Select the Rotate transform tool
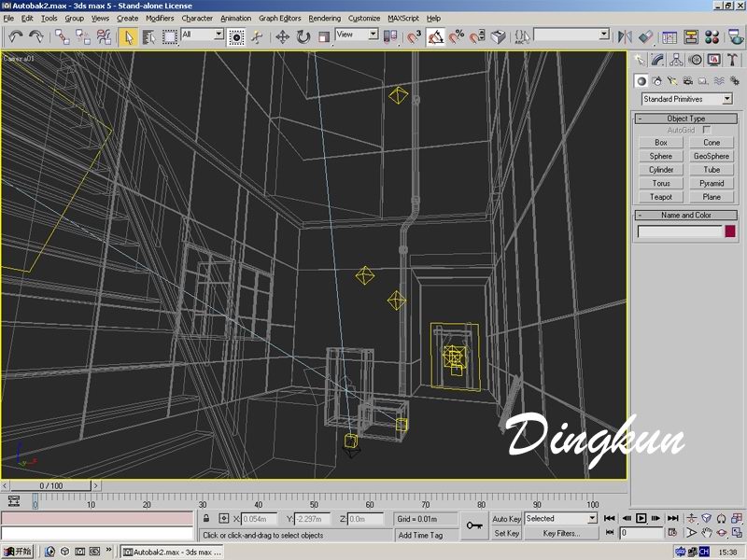The image size is (747, 560). click(303, 36)
